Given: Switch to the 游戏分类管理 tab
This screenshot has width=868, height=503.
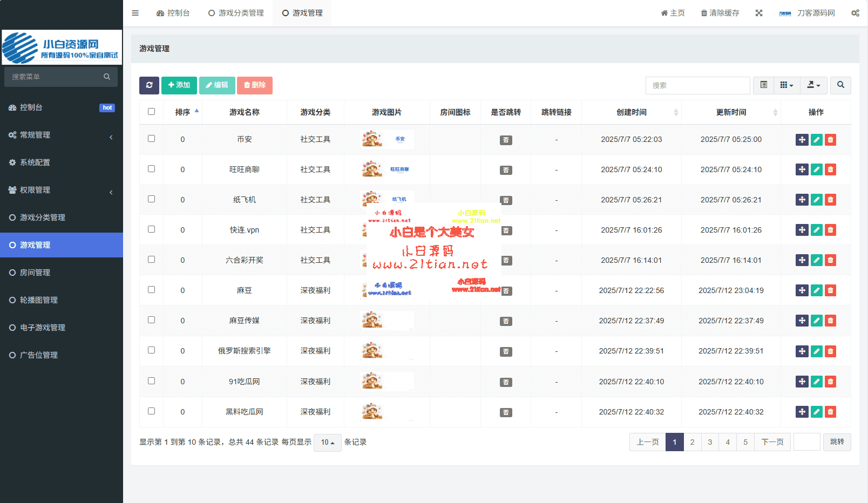Looking at the screenshot, I should (x=236, y=13).
